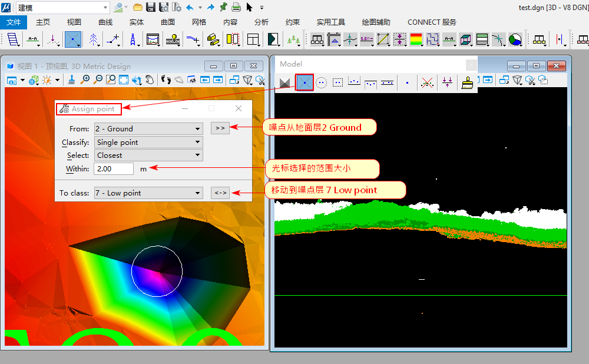
Task: Expand the Classify dropdown showing Single point
Action: tap(148, 142)
